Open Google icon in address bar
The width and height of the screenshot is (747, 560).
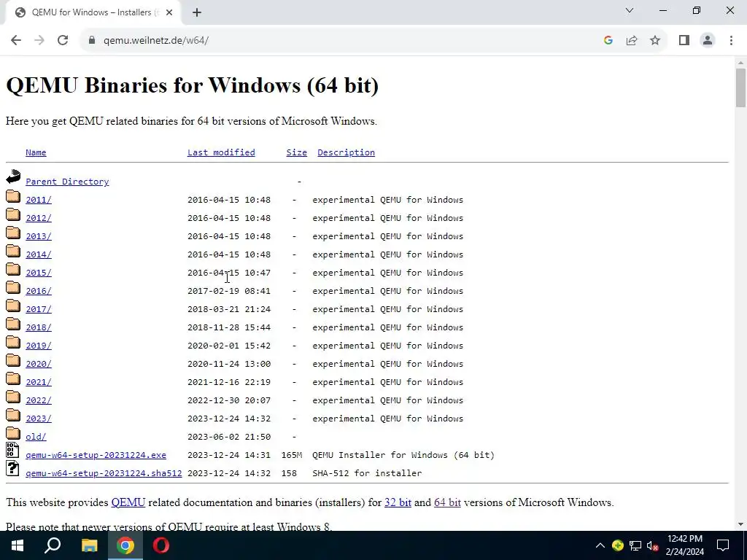point(608,41)
